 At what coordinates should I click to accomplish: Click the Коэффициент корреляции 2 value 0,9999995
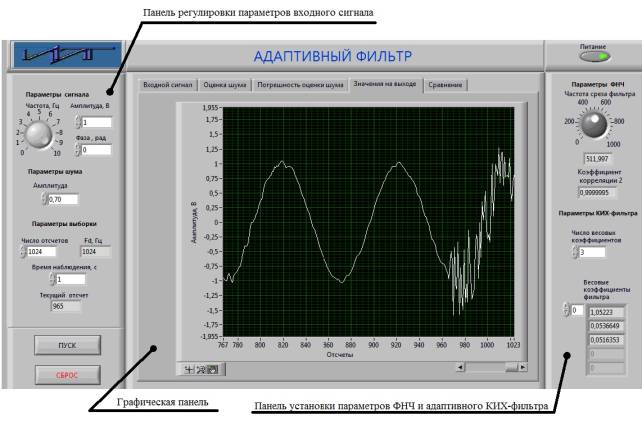(x=597, y=192)
